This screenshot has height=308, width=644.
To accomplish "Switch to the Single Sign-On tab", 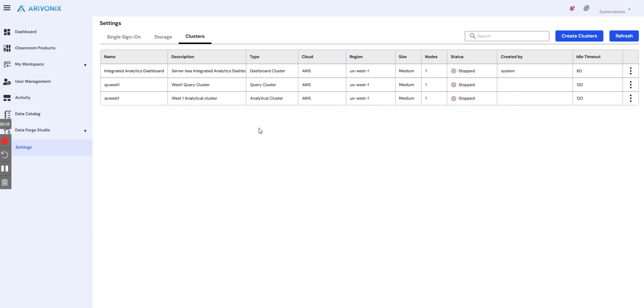I will 124,37.
